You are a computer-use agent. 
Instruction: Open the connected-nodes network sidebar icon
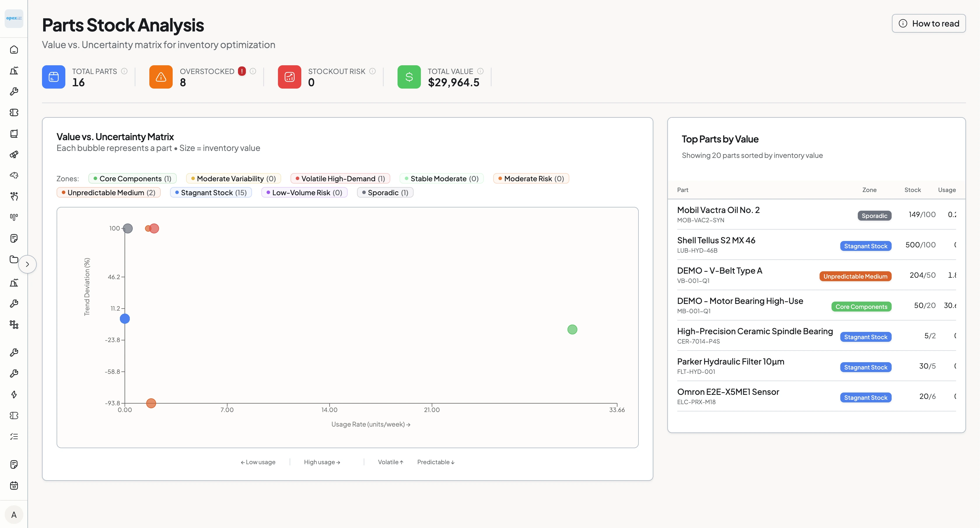tap(14, 324)
